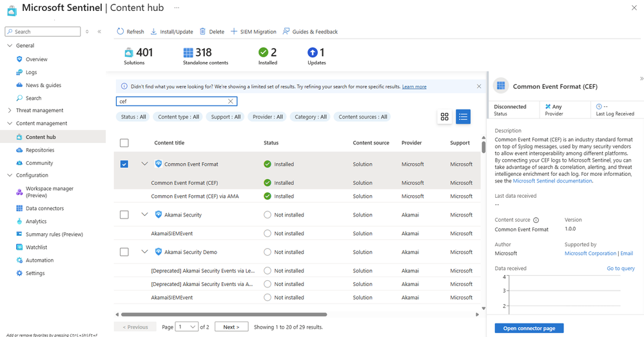Open the page number dropdown
644x337 pixels.
187,327
